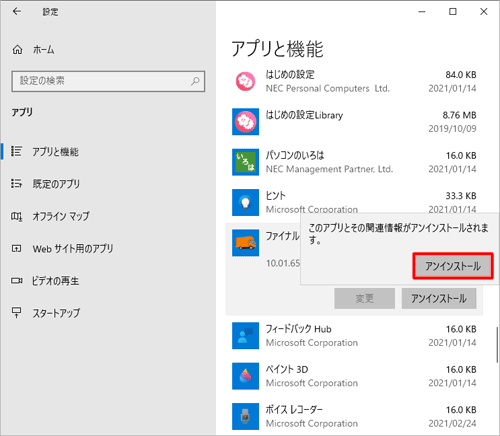
Task: Go to ホーム settings home
Action: pyautogui.click(x=108, y=50)
